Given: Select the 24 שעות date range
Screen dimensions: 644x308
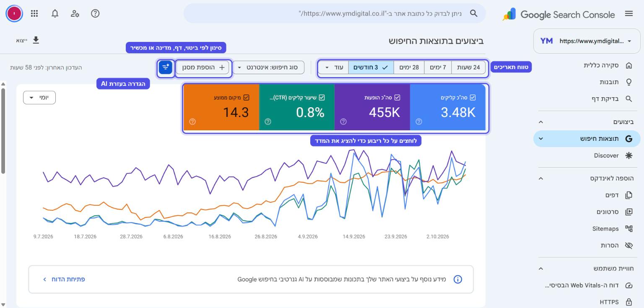Looking at the screenshot, I should [x=468, y=67].
